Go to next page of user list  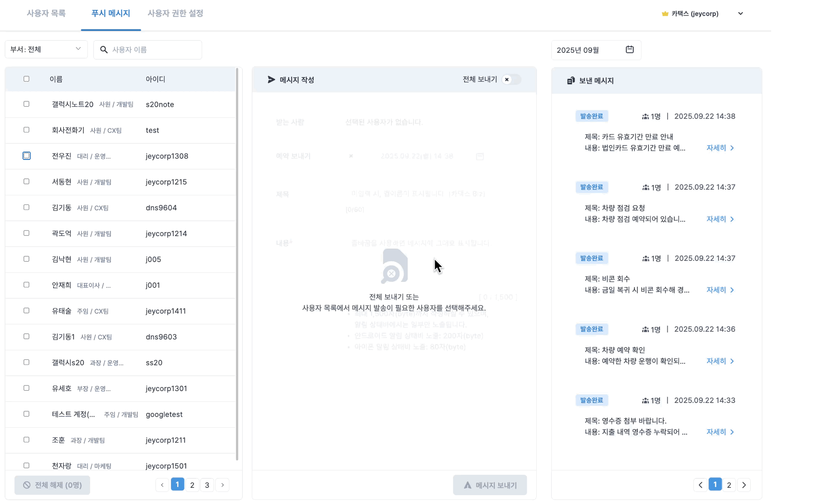pos(222,485)
